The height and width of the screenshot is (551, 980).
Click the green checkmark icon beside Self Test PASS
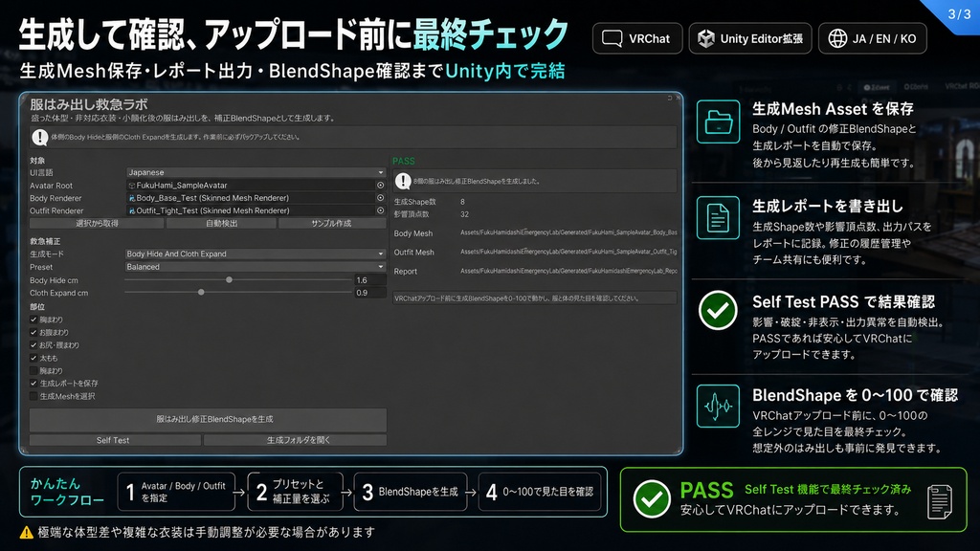tap(718, 311)
